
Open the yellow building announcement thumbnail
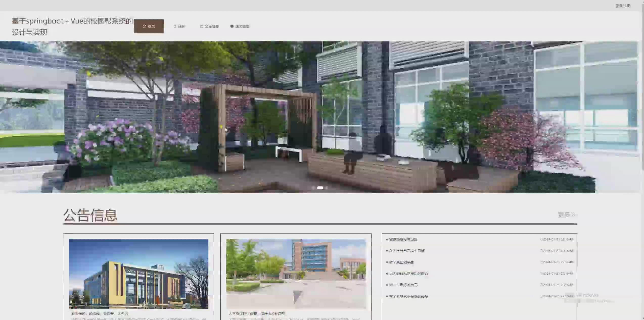pyautogui.click(x=138, y=274)
